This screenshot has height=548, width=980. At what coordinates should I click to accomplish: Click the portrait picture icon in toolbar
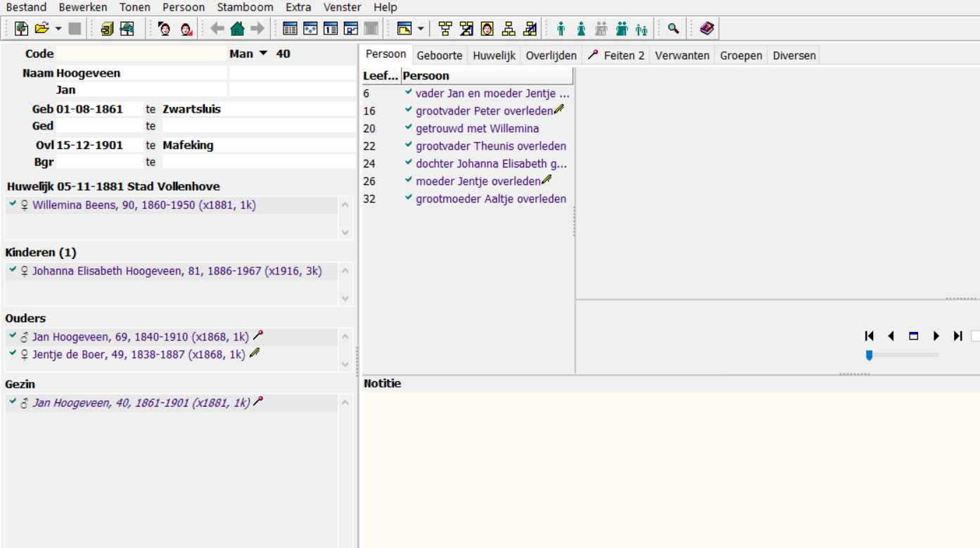click(487, 29)
